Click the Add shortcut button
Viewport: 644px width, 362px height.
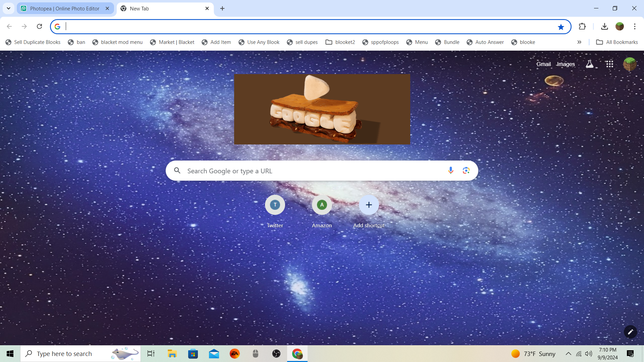point(369,205)
